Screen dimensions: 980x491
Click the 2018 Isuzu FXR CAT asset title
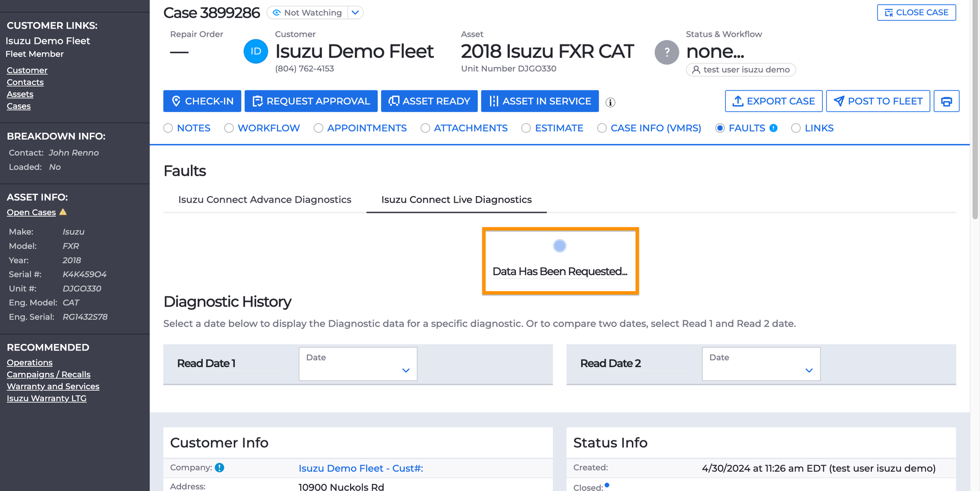(547, 51)
